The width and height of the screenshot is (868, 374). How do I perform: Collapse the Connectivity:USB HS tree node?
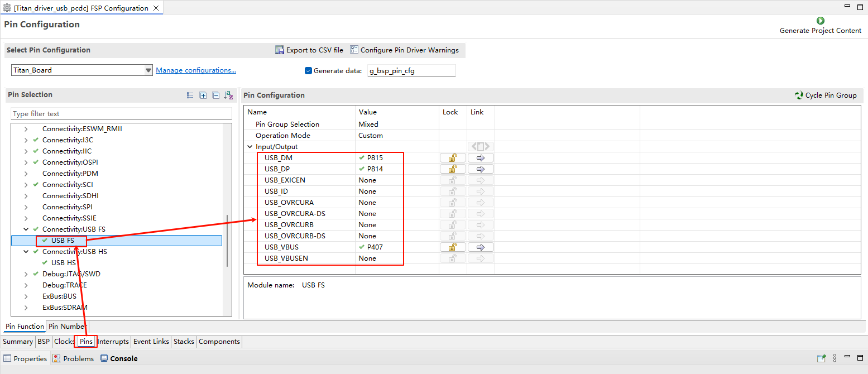point(26,252)
